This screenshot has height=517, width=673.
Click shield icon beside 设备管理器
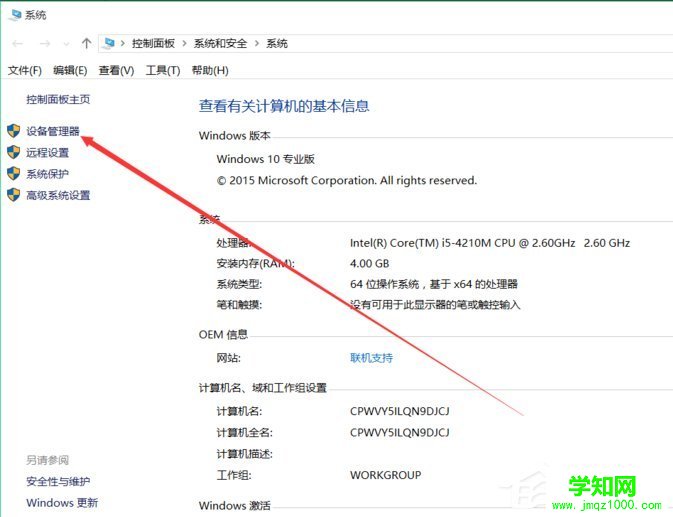point(14,131)
